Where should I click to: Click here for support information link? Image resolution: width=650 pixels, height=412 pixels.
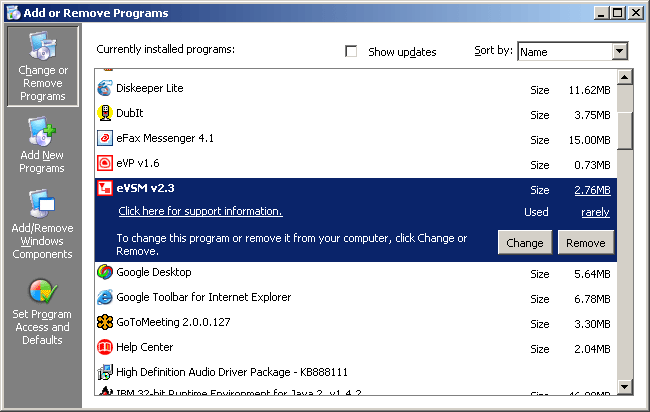pos(200,211)
